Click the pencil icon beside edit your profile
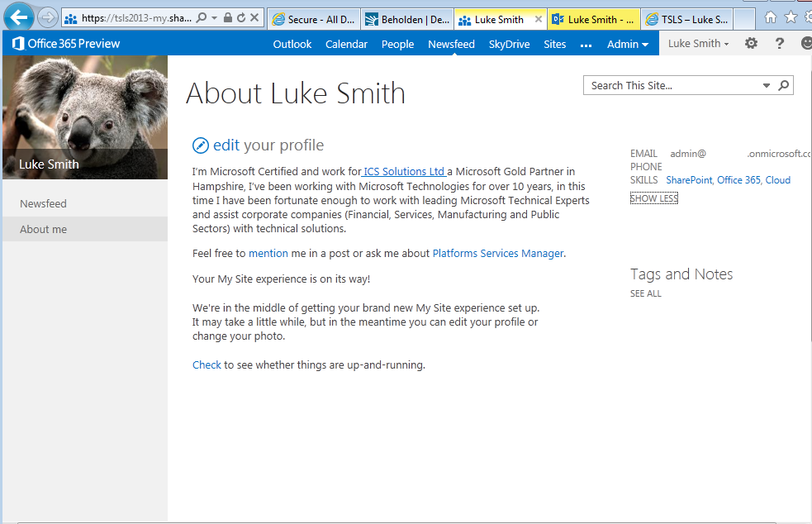The image size is (812, 524). [x=201, y=145]
